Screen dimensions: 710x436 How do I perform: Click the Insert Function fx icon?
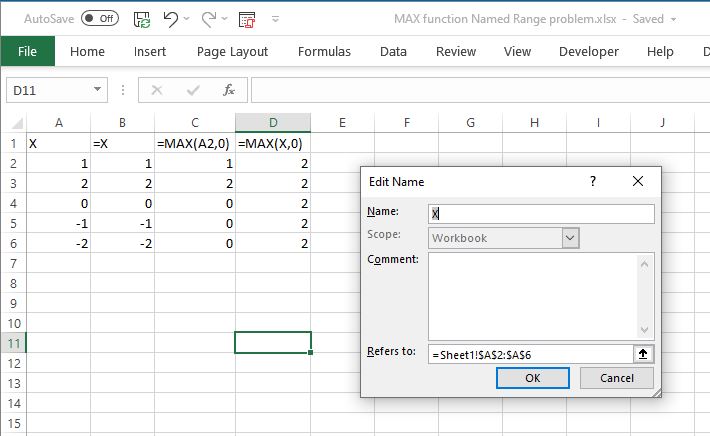229,90
